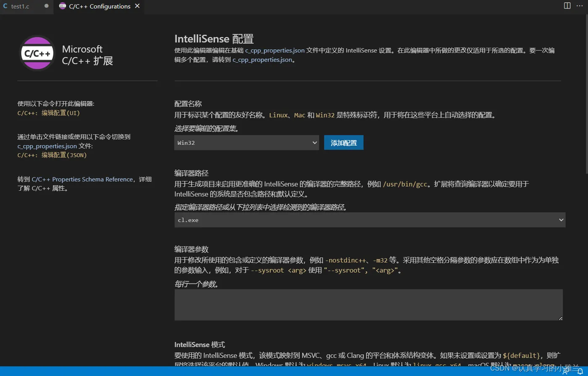This screenshot has width=588, height=376.
Task: Open the C/C++ Properties Schema Reference link
Action: click(82, 179)
